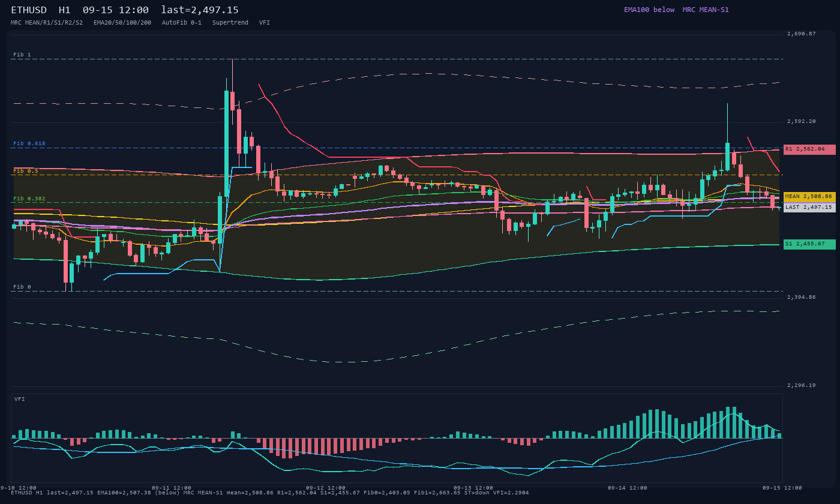Click the S1 2,455.67 price tag
840x504 pixels.
tap(809, 244)
